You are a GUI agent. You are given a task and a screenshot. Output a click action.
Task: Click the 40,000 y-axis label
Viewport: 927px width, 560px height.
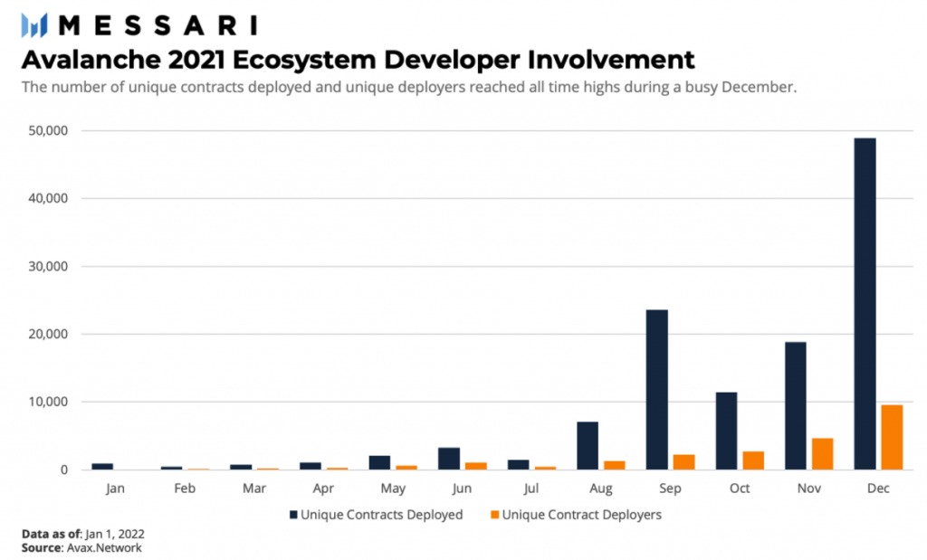pos(49,198)
